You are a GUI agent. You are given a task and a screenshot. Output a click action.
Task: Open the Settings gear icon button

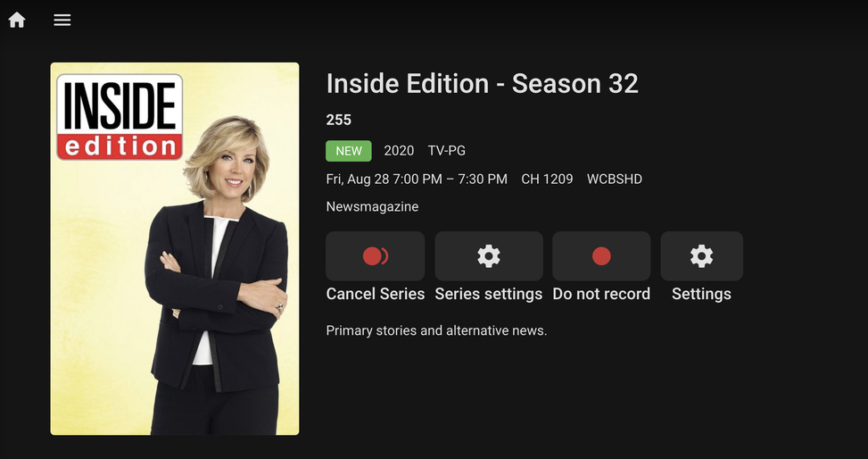pos(701,256)
